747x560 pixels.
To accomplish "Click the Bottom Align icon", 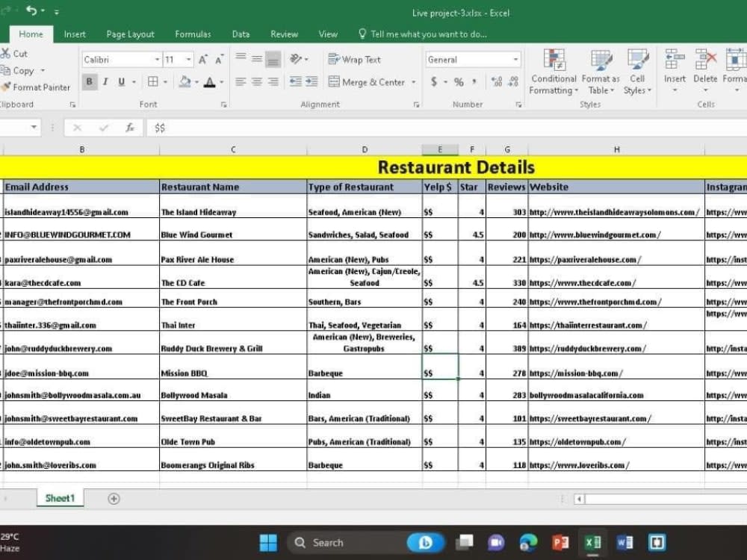I will (x=273, y=58).
